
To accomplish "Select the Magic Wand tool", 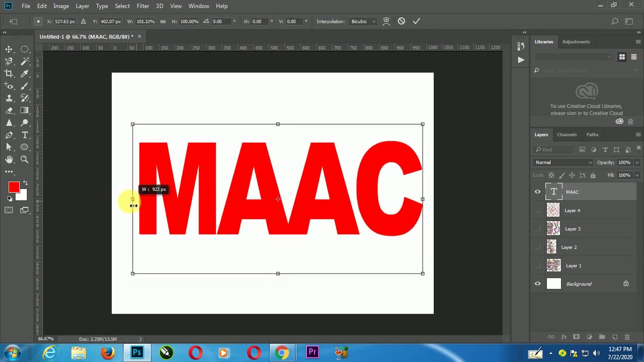I will tap(24, 61).
